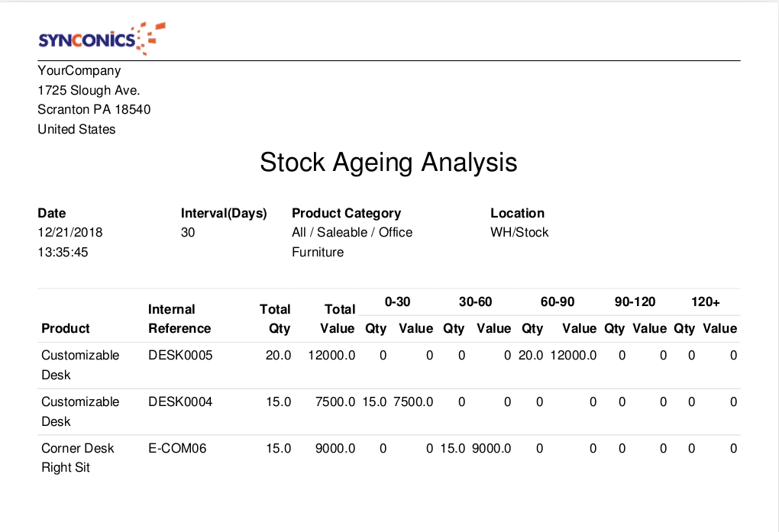The width and height of the screenshot is (779, 532).
Task: Click the Internal Reference column header
Action: [179, 319]
